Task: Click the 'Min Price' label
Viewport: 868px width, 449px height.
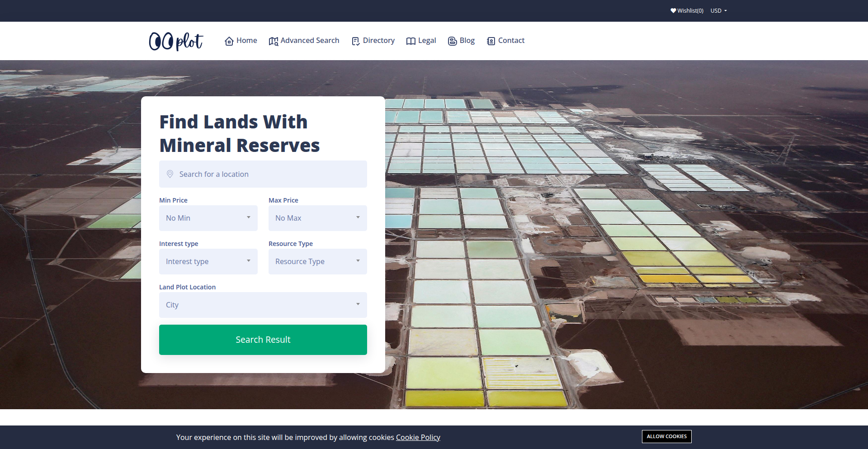Action: [x=173, y=200]
